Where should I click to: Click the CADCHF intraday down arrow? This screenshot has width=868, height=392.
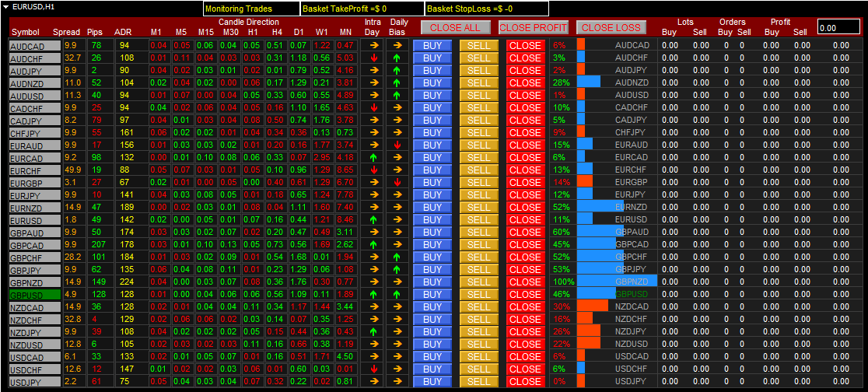click(x=373, y=108)
